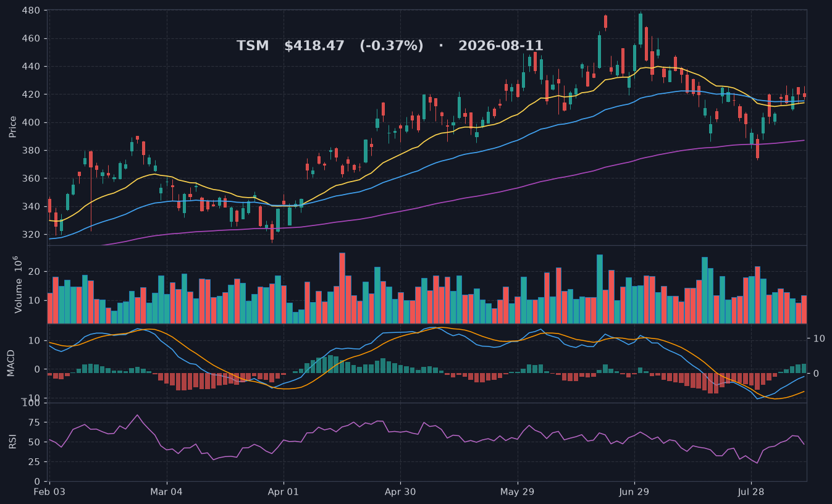
Task: Click the 25 tick on the RSI axis
Action: coord(35,462)
